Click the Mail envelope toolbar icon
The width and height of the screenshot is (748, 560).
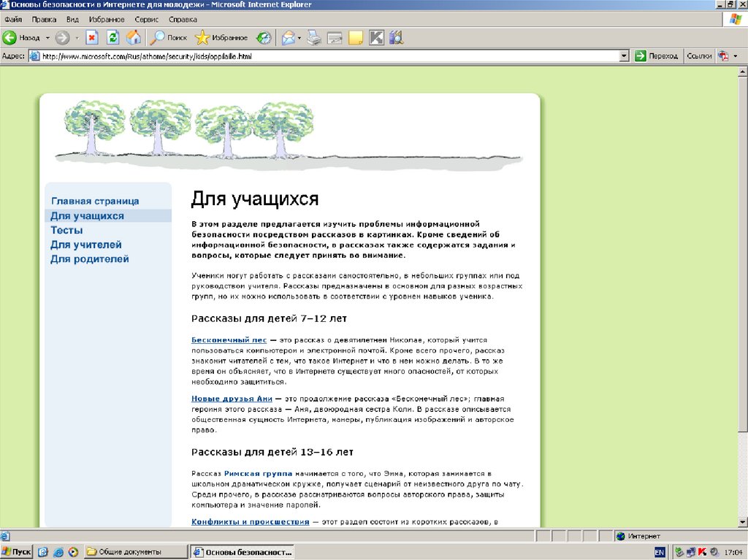[x=289, y=38]
